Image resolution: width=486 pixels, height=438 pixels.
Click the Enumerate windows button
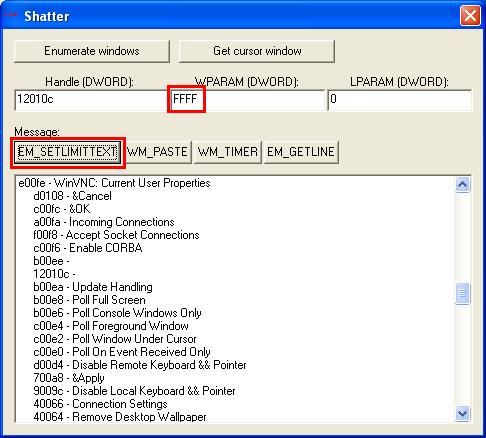pyautogui.click(x=92, y=51)
